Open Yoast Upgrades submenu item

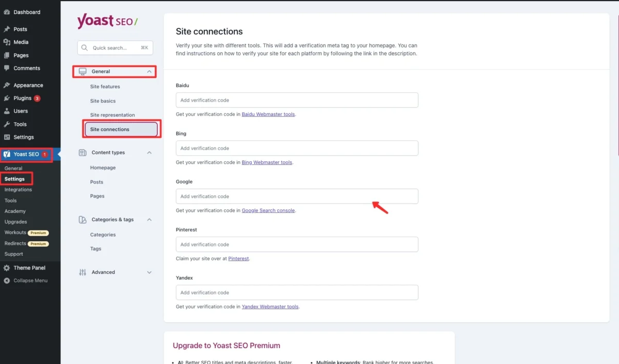(15, 222)
